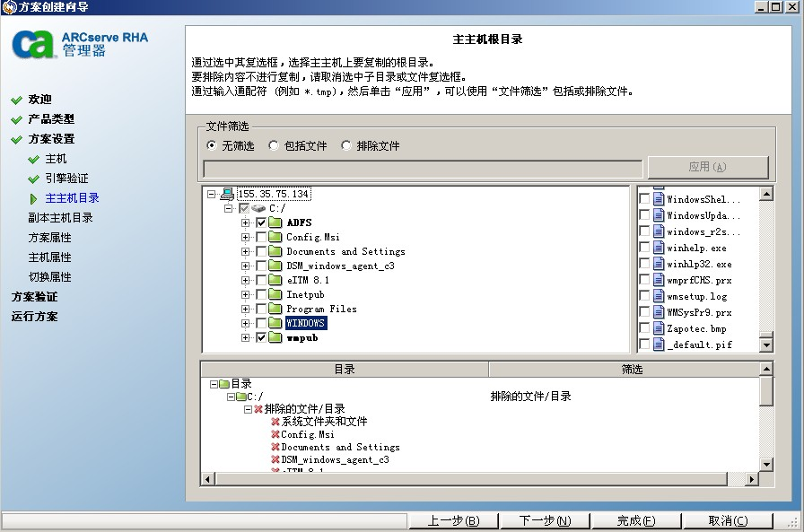Select the 无筛选 radio button
This screenshot has width=804, height=532.
point(211,145)
